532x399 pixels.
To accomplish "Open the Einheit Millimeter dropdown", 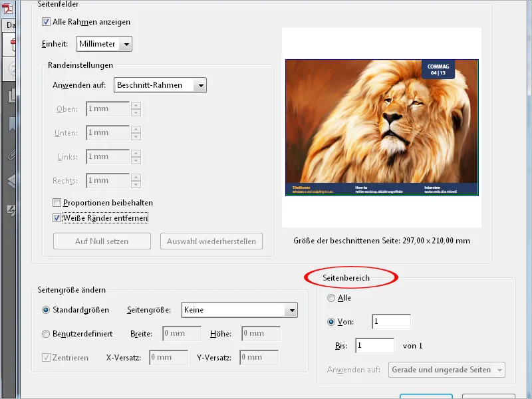I will click(x=104, y=44).
